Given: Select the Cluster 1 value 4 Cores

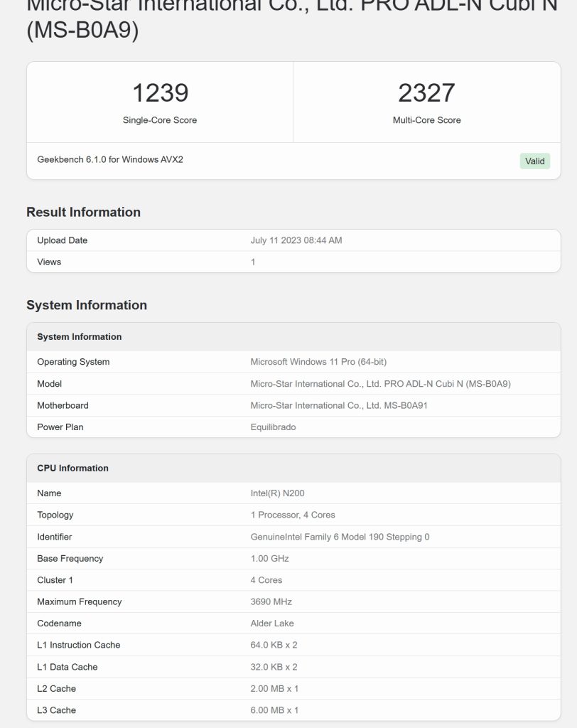Looking at the screenshot, I should click(x=266, y=580).
